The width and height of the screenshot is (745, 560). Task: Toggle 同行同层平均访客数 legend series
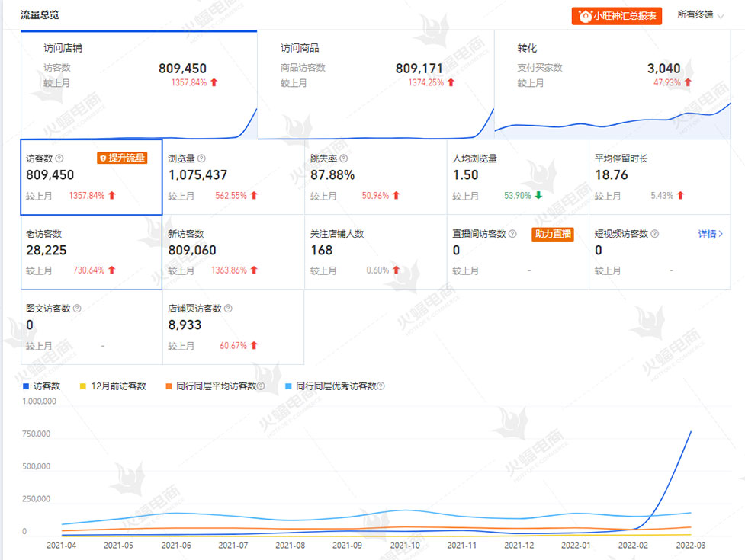(213, 386)
